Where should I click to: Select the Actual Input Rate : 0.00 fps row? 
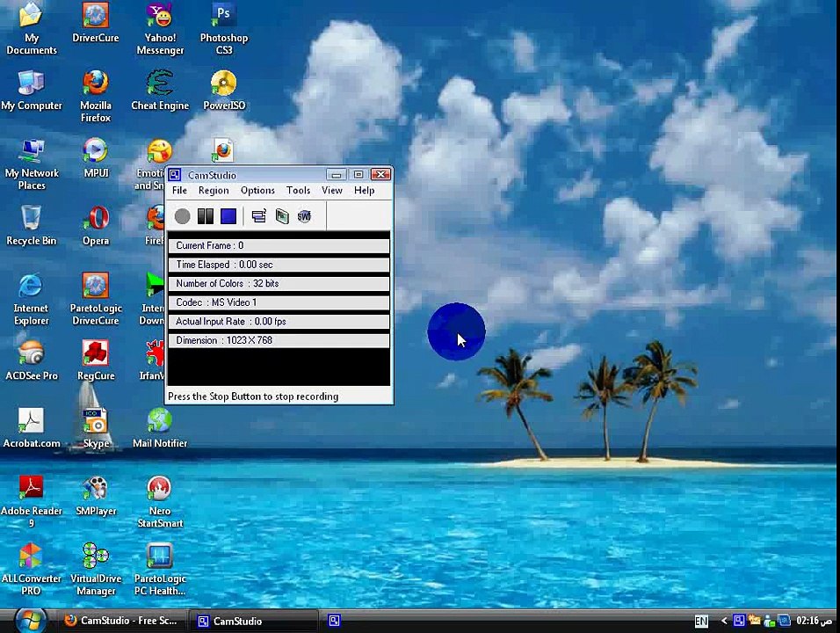279,322
